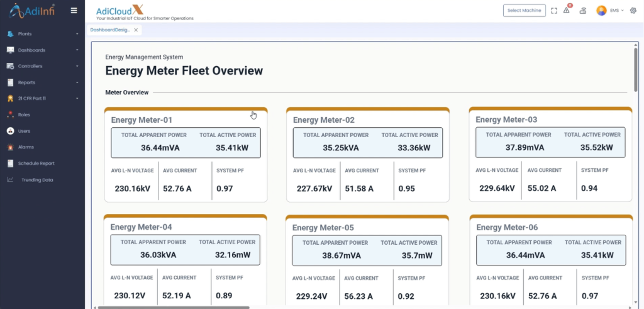Click Energy Meter-01's 52.76 A value
This screenshot has width=644, height=309.
tap(177, 189)
